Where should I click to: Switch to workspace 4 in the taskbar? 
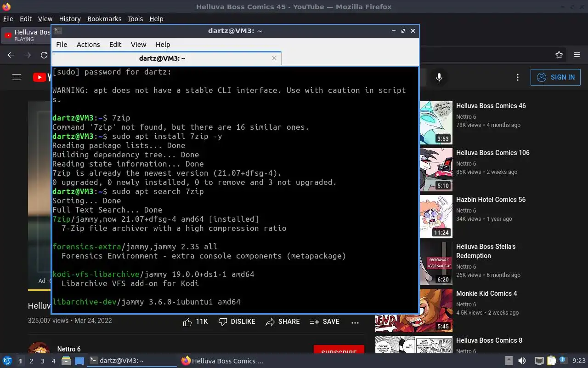pyautogui.click(x=54, y=361)
